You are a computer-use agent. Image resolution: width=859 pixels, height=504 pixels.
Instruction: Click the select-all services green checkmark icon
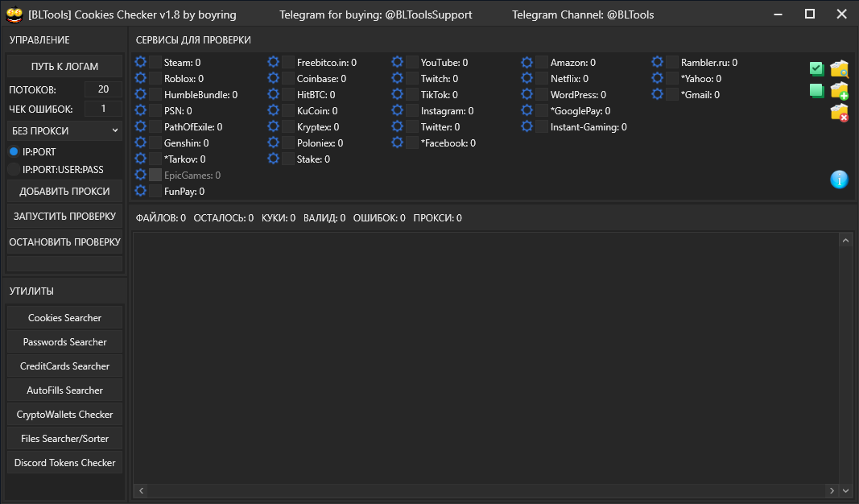click(816, 68)
